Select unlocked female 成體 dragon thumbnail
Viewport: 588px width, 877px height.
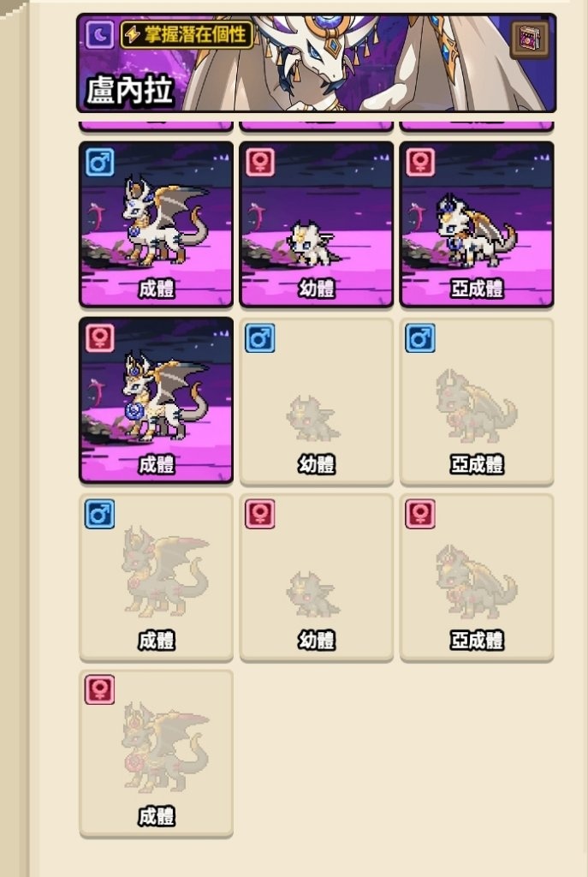(x=156, y=400)
